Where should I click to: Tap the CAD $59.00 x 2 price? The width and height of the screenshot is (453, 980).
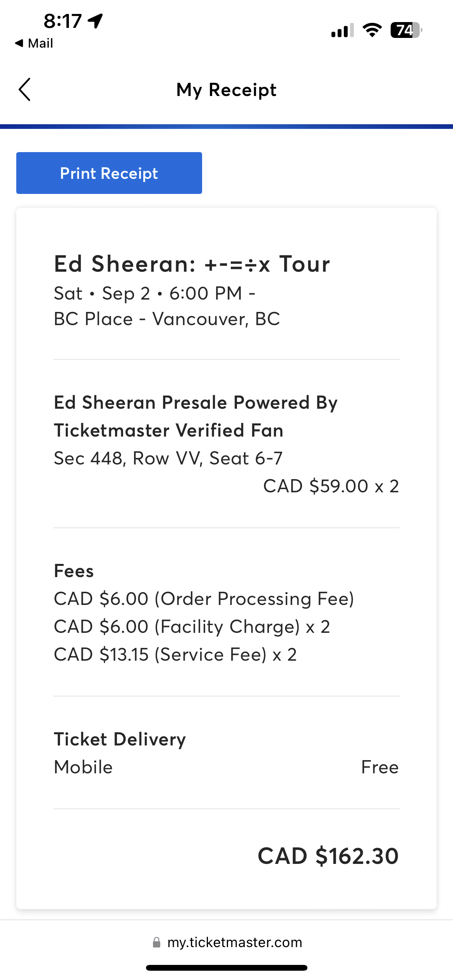click(x=331, y=486)
